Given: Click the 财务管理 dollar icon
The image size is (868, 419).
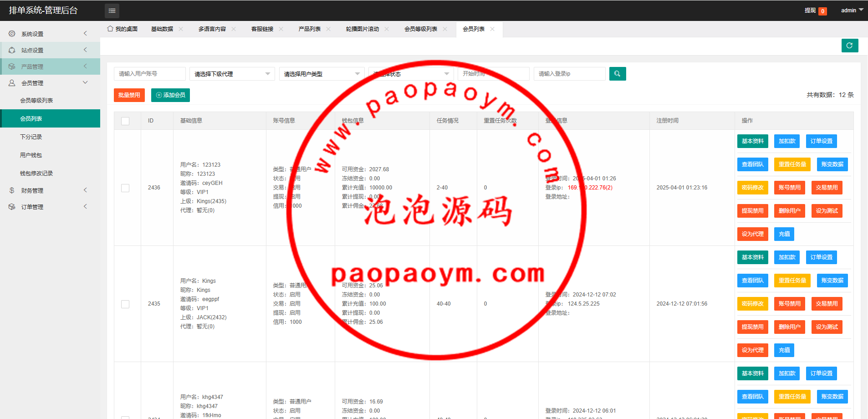Looking at the screenshot, I should click(x=12, y=190).
